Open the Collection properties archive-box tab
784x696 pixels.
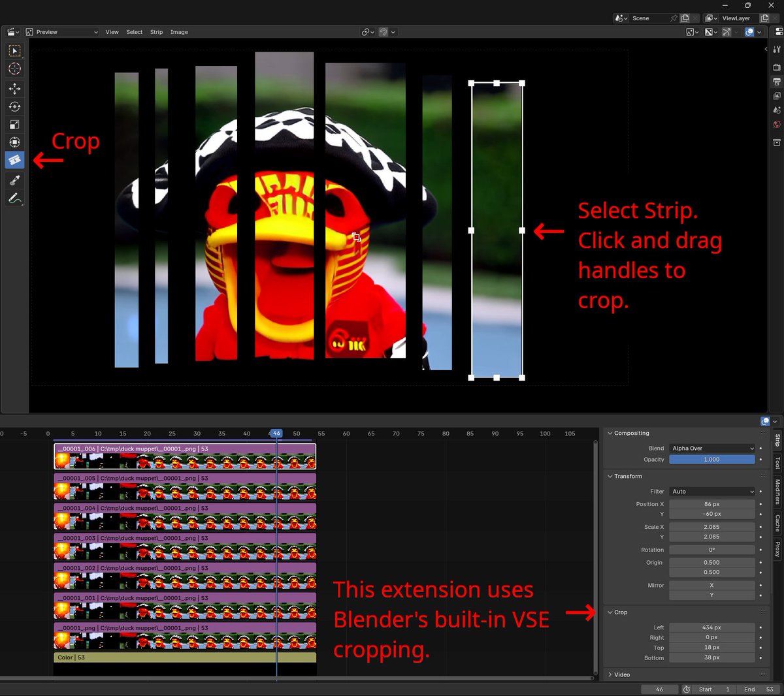coord(777,142)
